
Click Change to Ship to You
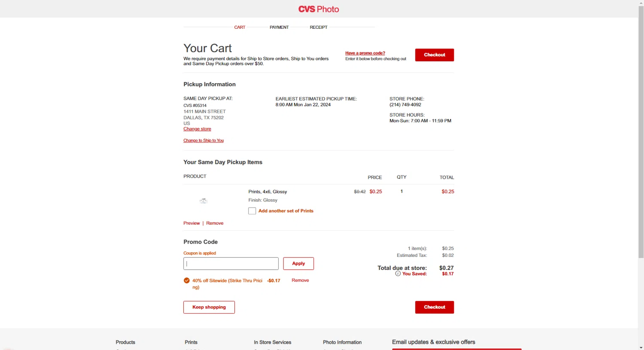pyautogui.click(x=204, y=141)
